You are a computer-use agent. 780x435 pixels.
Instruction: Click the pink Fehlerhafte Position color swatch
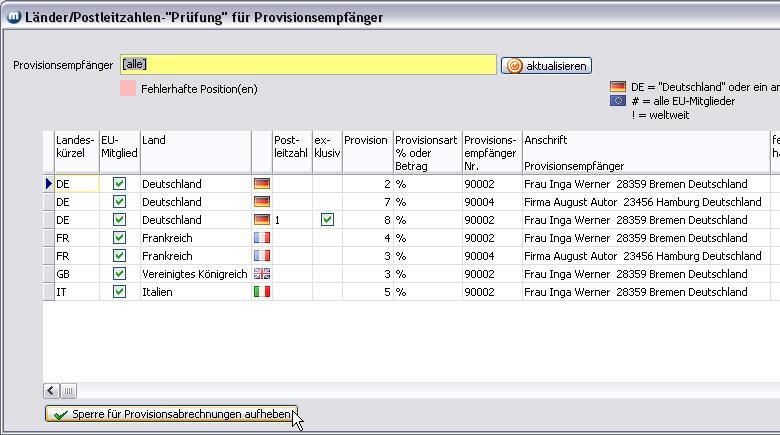tap(128, 89)
